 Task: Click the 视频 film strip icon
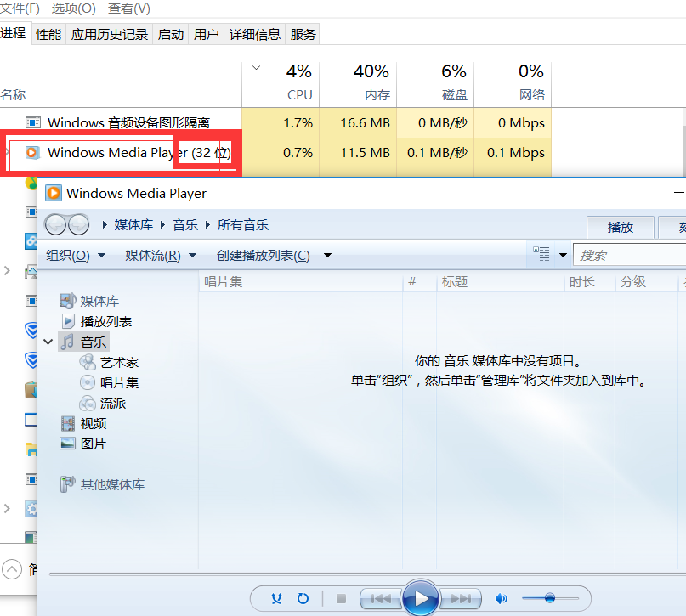pyautogui.click(x=68, y=423)
